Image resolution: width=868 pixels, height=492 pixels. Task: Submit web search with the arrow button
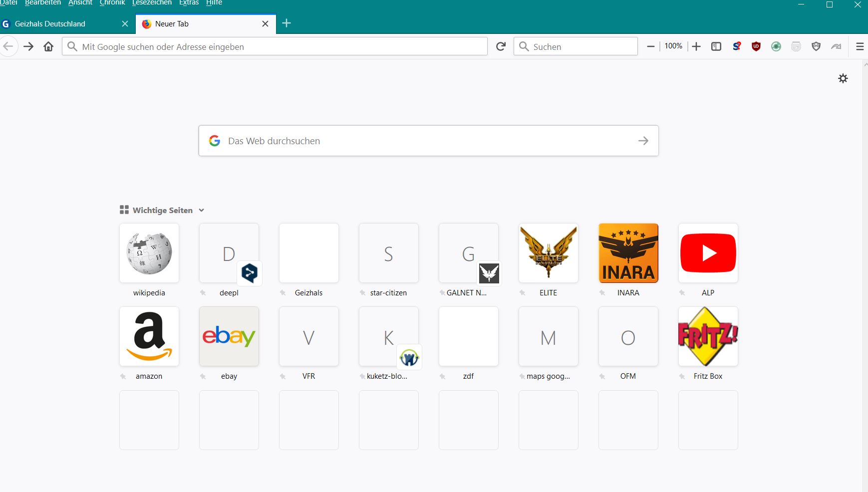(x=643, y=141)
